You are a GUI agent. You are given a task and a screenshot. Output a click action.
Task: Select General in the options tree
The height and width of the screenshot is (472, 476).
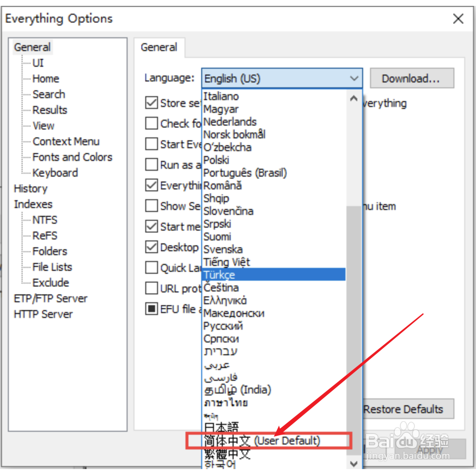coord(32,48)
